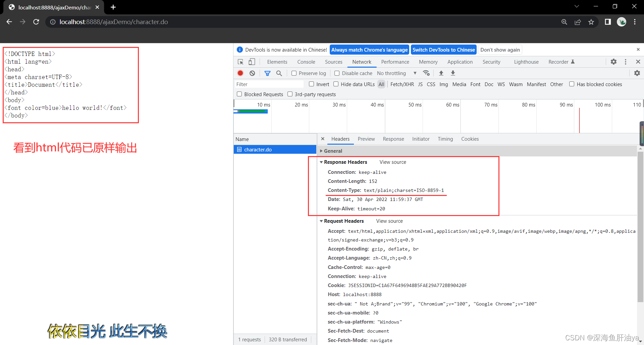Click View source beside Request Headers
Image resolution: width=644 pixels, height=345 pixels.
(389, 221)
